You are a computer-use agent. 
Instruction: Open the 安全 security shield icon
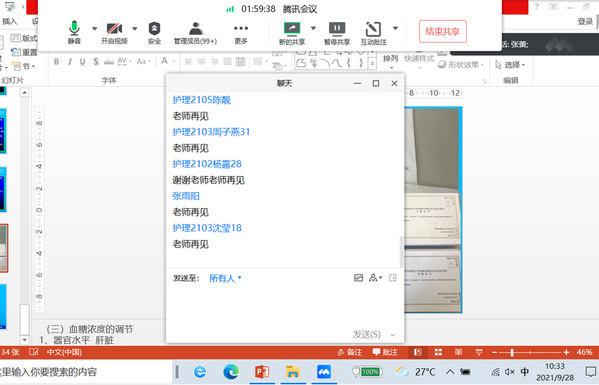pyautogui.click(x=154, y=32)
